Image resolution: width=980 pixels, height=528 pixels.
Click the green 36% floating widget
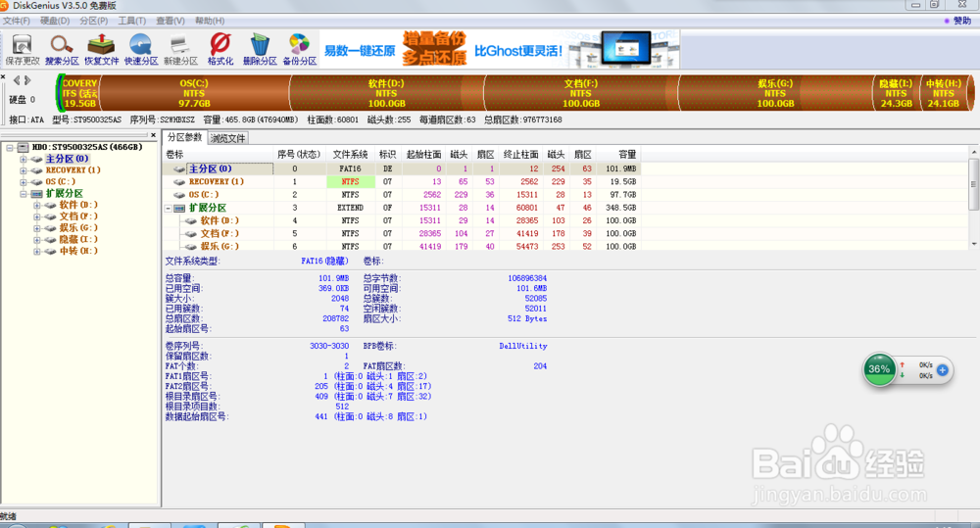pyautogui.click(x=879, y=369)
